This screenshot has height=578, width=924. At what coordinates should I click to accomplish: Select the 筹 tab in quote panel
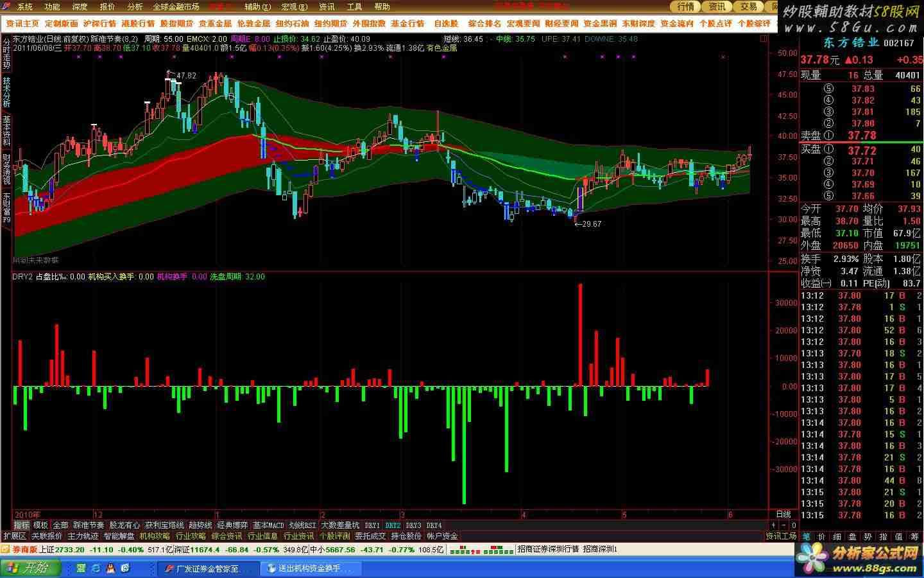tap(914, 536)
